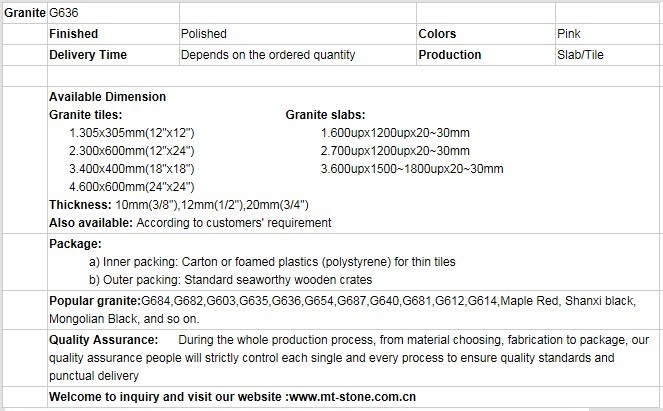The image size is (663, 411).
Task: Select the Outer packing wooden crates line
Action: tap(231, 280)
